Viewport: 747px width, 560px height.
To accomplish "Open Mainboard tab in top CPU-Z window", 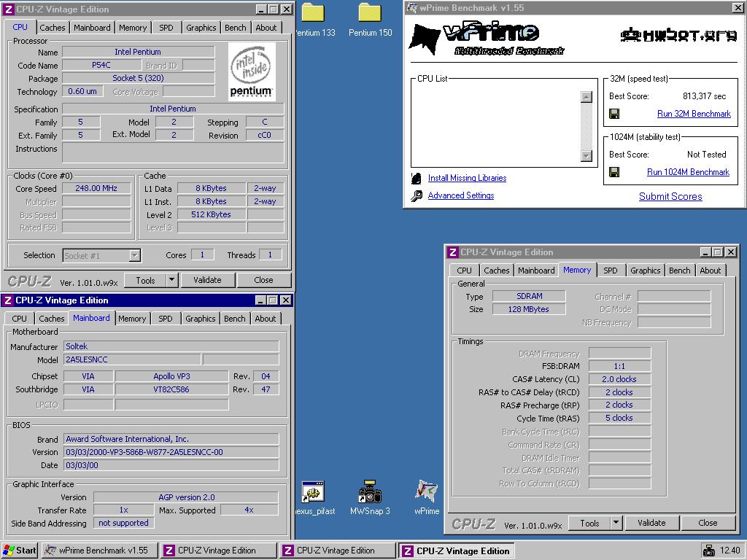I will tap(92, 28).
